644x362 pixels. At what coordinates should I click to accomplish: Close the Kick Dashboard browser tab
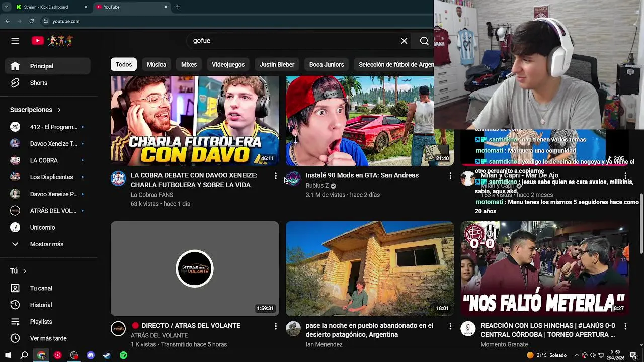pos(86,7)
